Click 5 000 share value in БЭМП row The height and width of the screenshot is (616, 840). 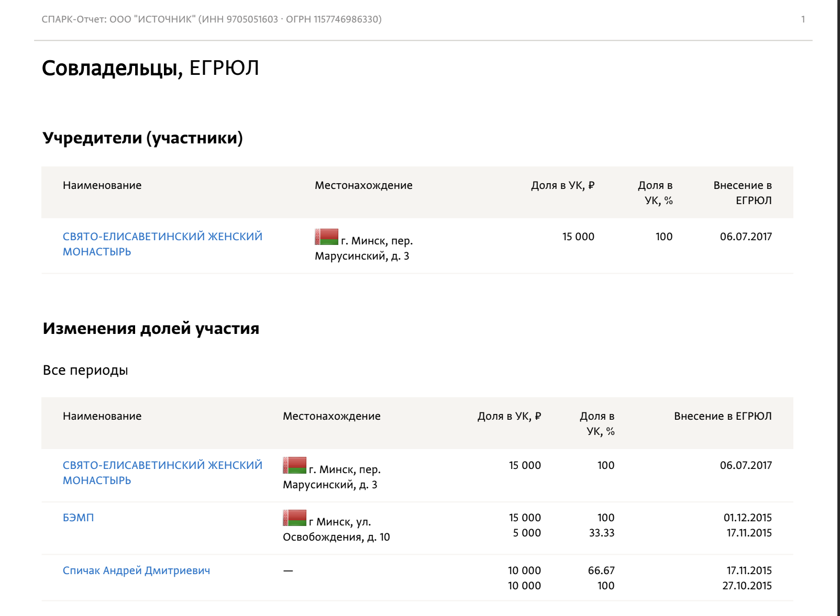point(527,533)
